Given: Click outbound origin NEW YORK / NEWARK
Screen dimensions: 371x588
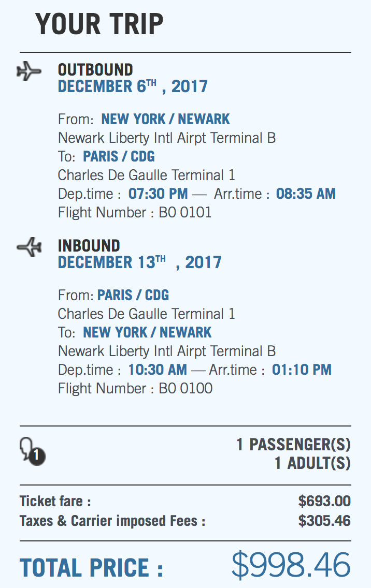Looking at the screenshot, I should click(x=165, y=119).
